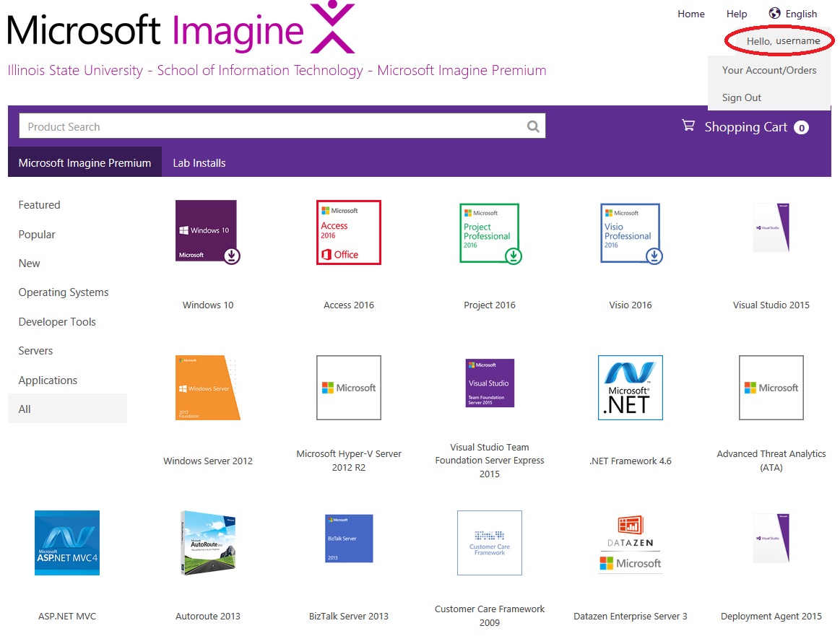Browse the Operating Systems category
This screenshot has width=840, height=644.
(64, 292)
